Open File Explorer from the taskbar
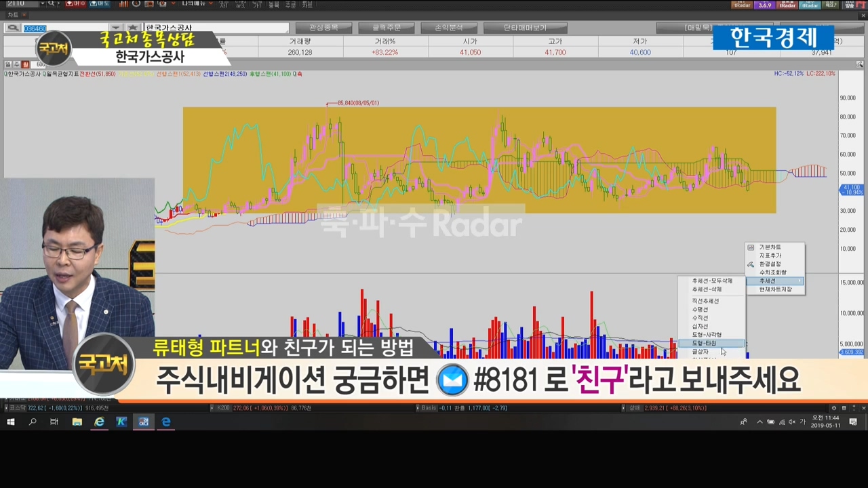868x488 pixels. click(77, 422)
